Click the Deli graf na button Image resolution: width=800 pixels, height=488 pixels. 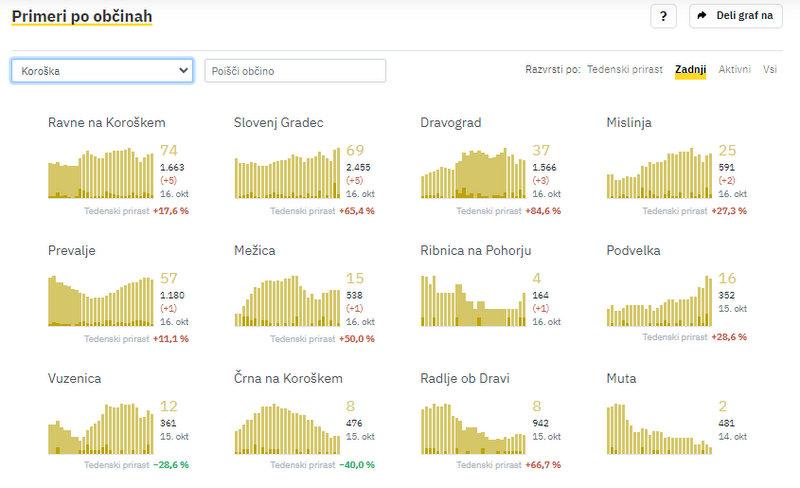click(x=736, y=16)
